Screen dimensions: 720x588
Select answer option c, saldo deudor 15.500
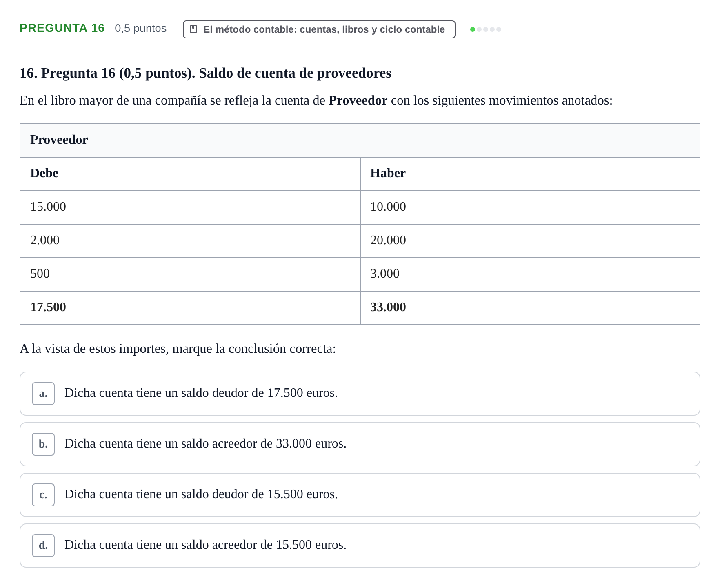[360, 495]
